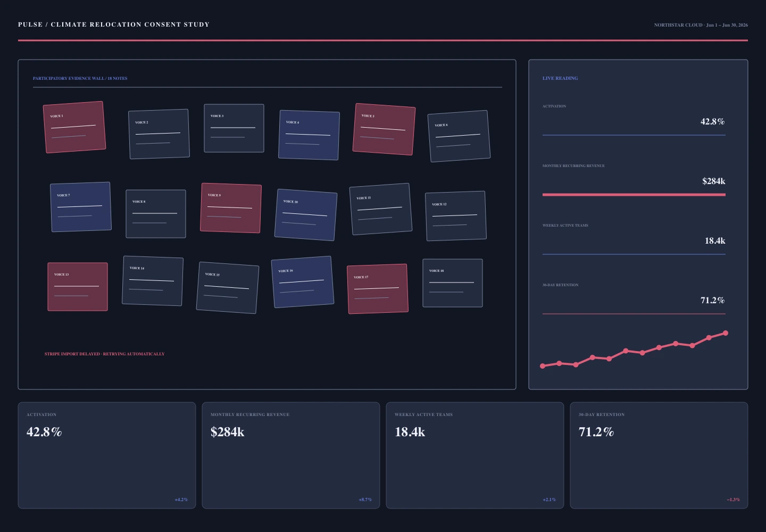Open the Voice 8 note card

(x=156, y=214)
